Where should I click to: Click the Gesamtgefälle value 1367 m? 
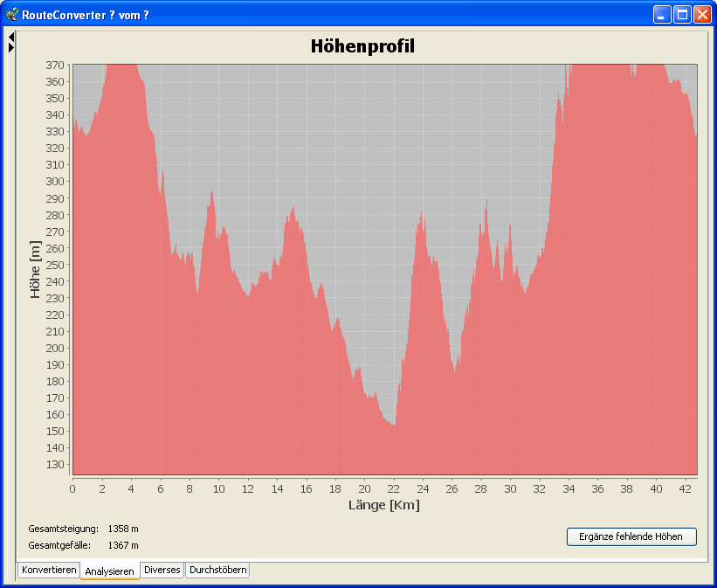tap(123, 545)
